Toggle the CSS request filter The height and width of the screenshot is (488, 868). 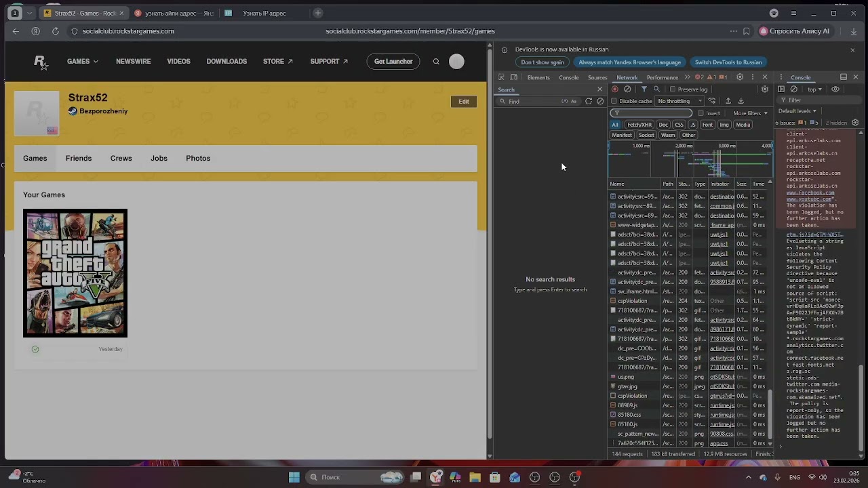pyautogui.click(x=679, y=125)
